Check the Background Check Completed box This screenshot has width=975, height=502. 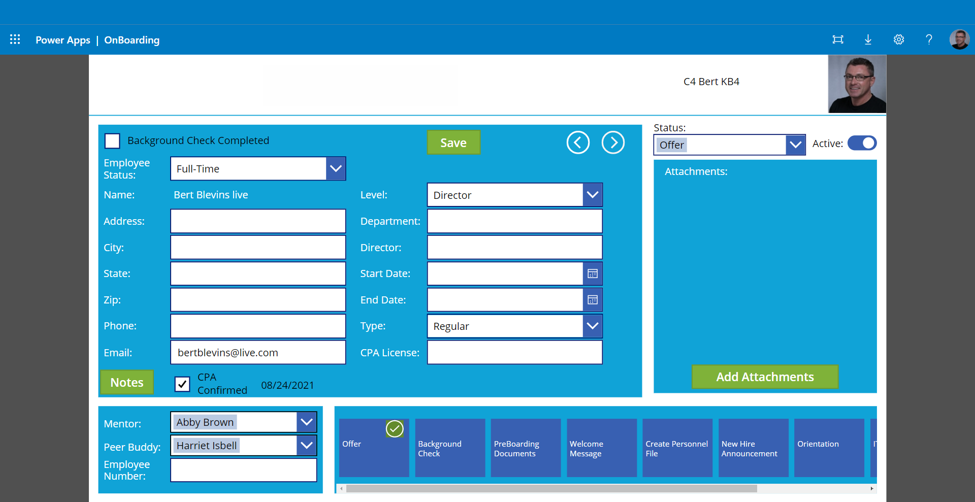tap(113, 141)
